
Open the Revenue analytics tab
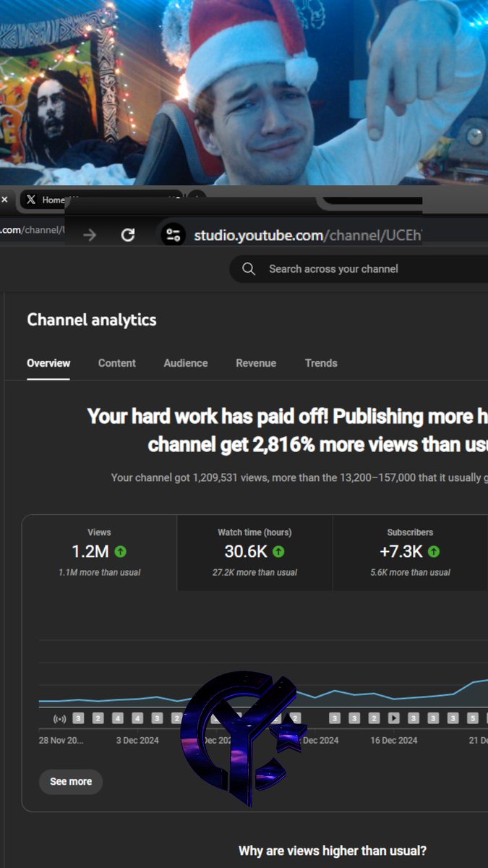[x=256, y=363]
